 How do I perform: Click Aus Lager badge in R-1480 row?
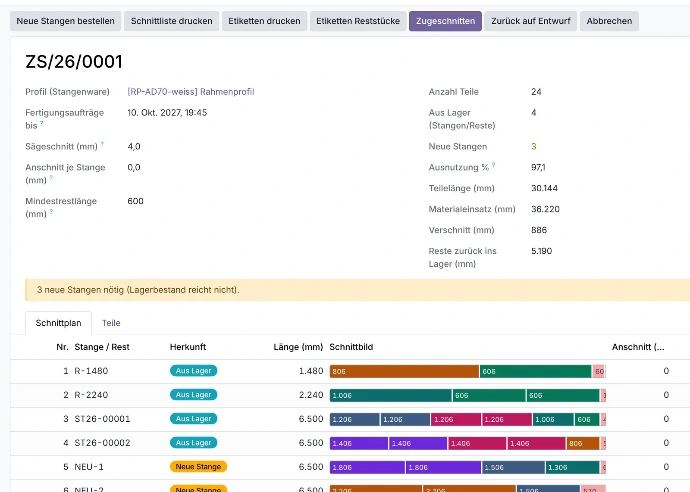[194, 371]
